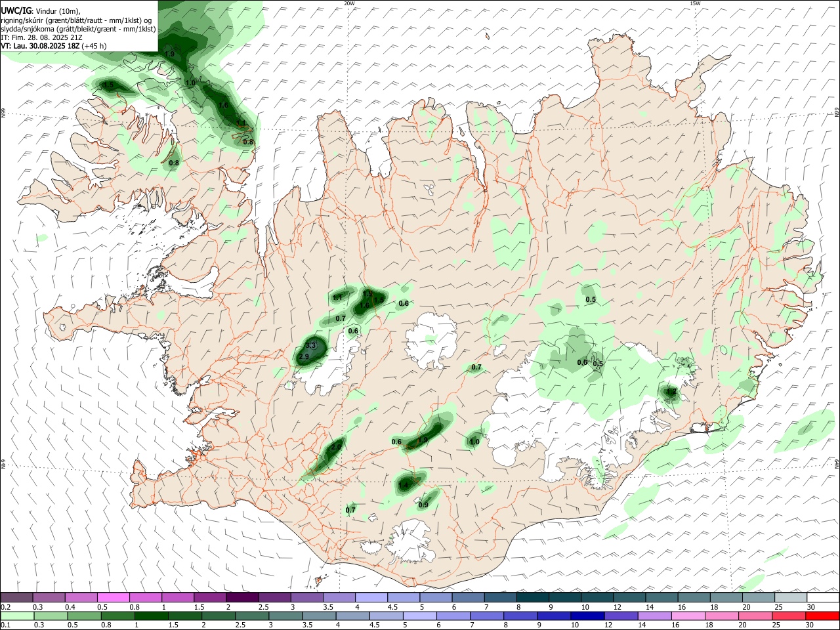Pick the gray-green 3 swatch in the bottom legend row
This screenshot has width=840, height=630.
(285, 616)
